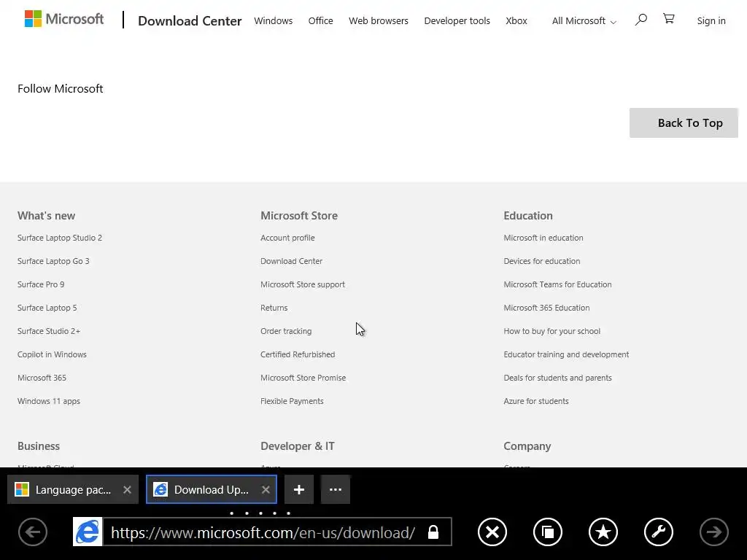Viewport: 747px width, 560px height.
Task: Open Microsoft Teams for Education link
Action: pyautogui.click(x=557, y=284)
